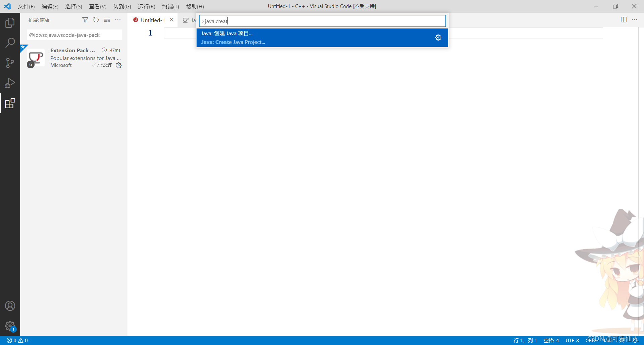Viewport: 644px width, 345px height.
Task: Open the 转到(G) menu
Action: [x=122, y=6]
